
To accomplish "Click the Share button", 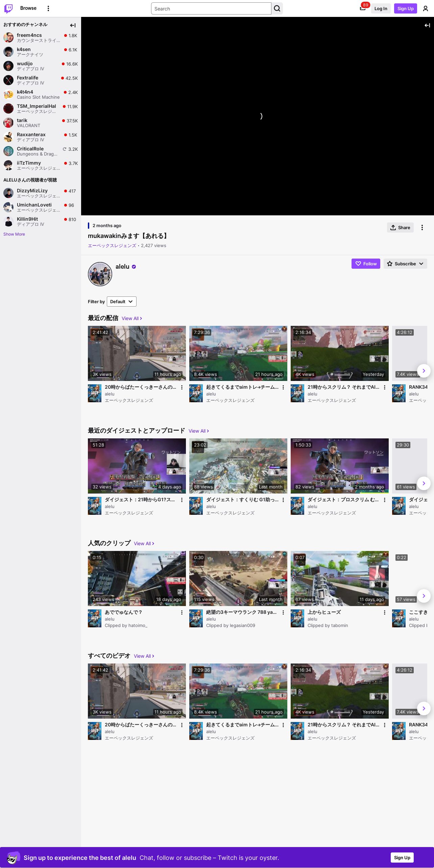I will pyautogui.click(x=400, y=227).
